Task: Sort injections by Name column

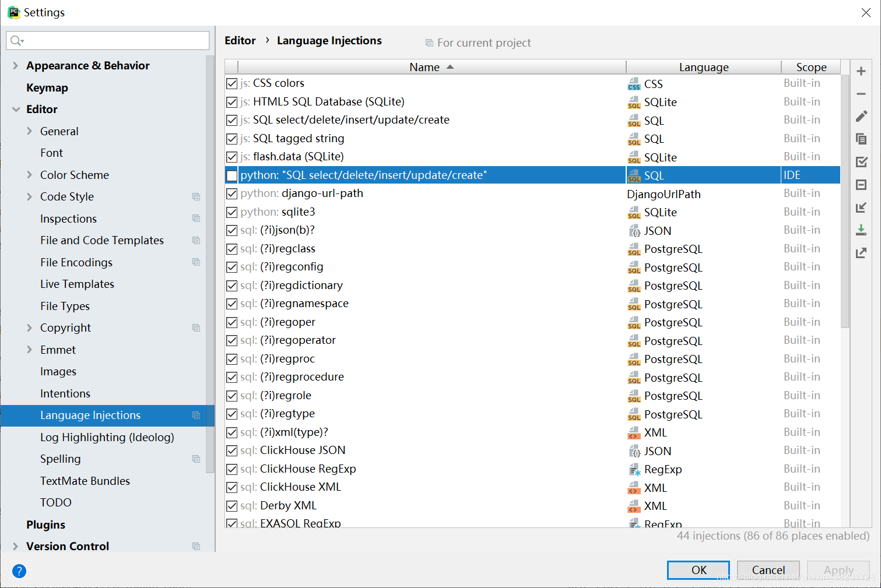Action: tap(431, 67)
